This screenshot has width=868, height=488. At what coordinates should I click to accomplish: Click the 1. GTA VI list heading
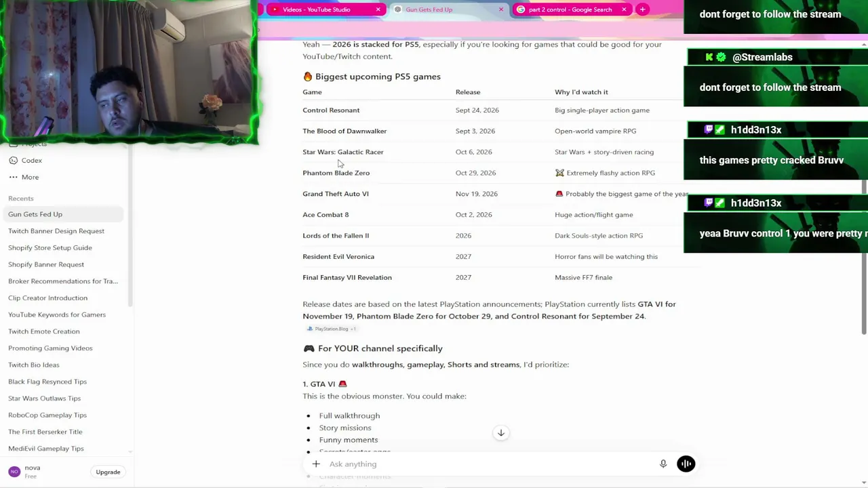325,384
